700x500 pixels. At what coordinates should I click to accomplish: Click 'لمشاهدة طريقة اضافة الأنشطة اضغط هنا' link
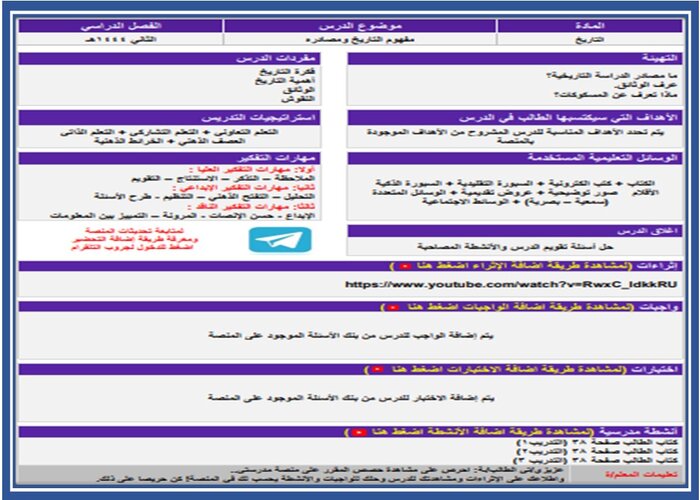pyautogui.click(x=469, y=432)
